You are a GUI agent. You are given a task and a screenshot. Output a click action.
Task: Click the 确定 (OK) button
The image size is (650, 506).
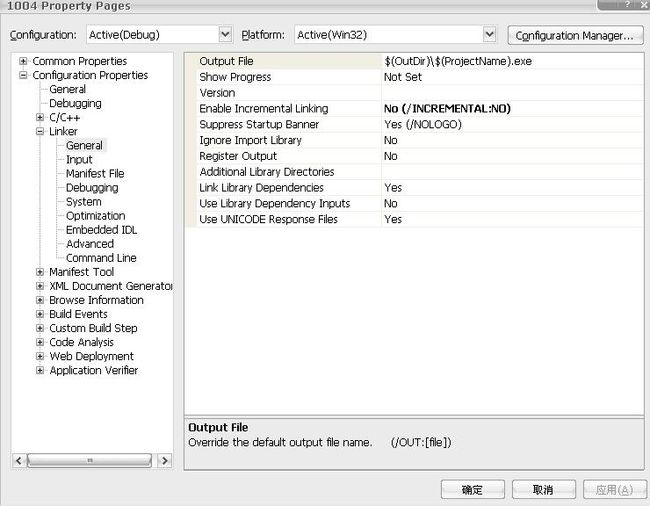click(x=473, y=489)
